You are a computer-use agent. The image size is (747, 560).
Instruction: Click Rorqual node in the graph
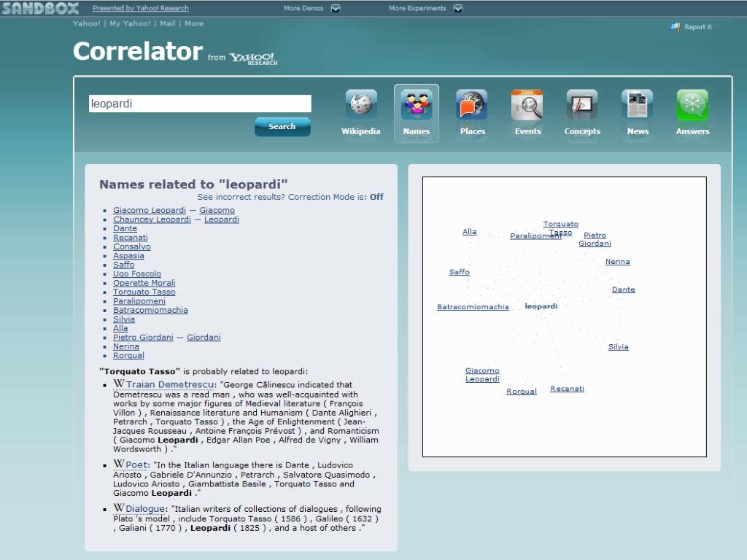click(x=521, y=392)
